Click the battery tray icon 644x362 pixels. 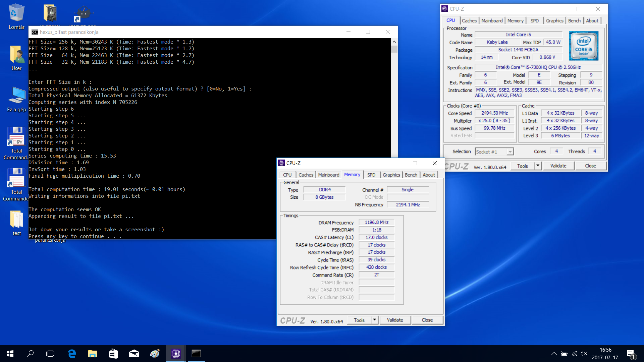(564, 354)
